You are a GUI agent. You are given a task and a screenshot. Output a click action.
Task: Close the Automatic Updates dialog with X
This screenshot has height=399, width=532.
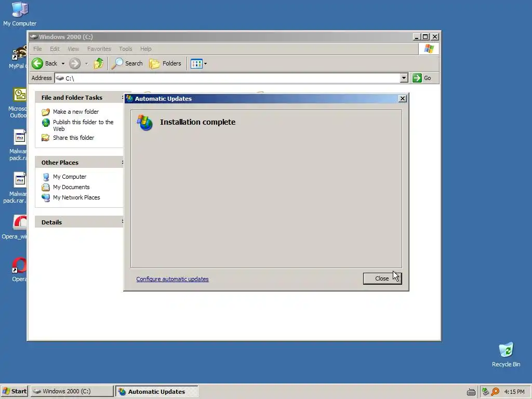tap(403, 98)
